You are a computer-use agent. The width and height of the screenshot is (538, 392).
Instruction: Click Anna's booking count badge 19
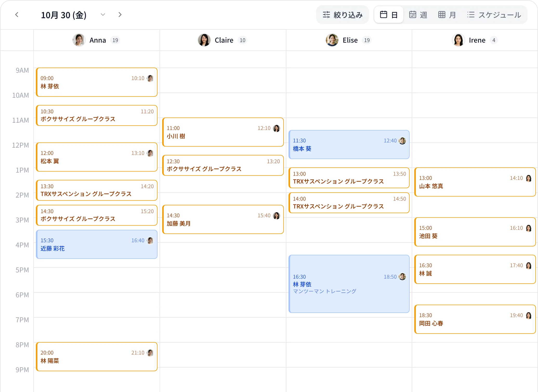coord(115,40)
